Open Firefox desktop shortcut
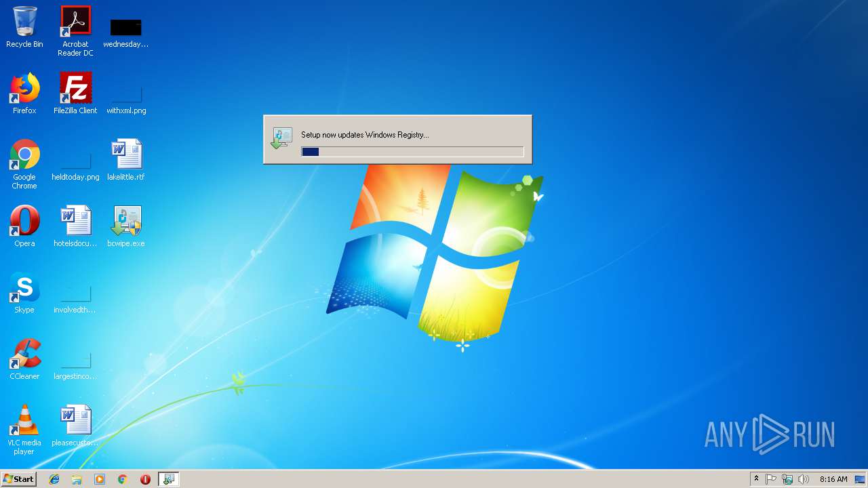868x488 pixels. (x=24, y=94)
